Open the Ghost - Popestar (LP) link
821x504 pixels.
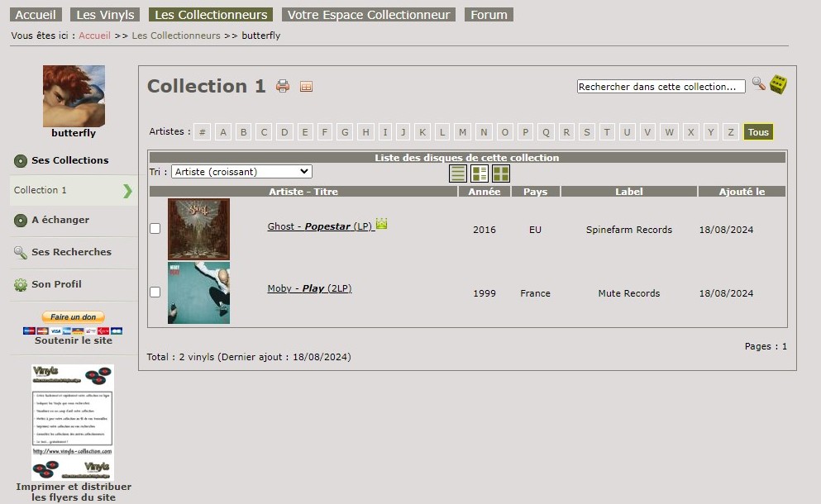tap(320, 226)
